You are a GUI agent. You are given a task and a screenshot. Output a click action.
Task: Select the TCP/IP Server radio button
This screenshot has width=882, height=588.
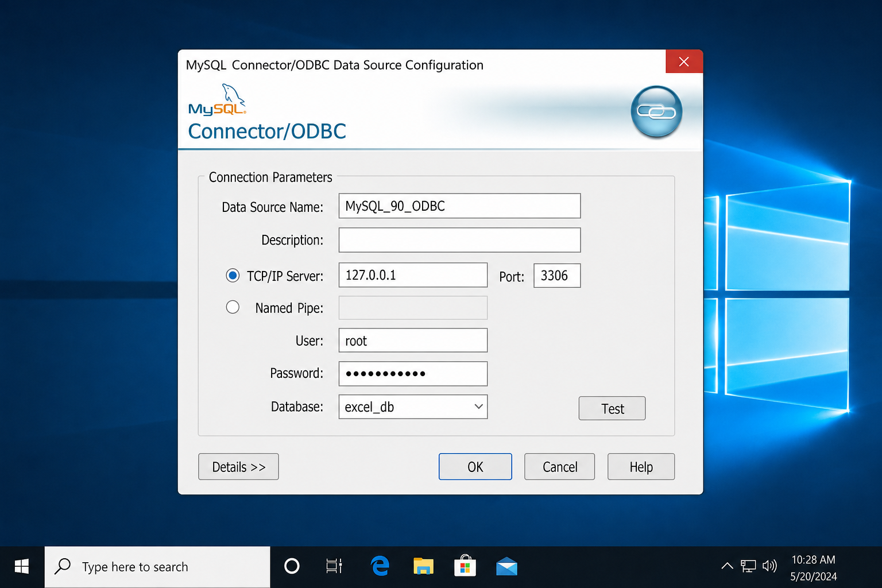(233, 276)
